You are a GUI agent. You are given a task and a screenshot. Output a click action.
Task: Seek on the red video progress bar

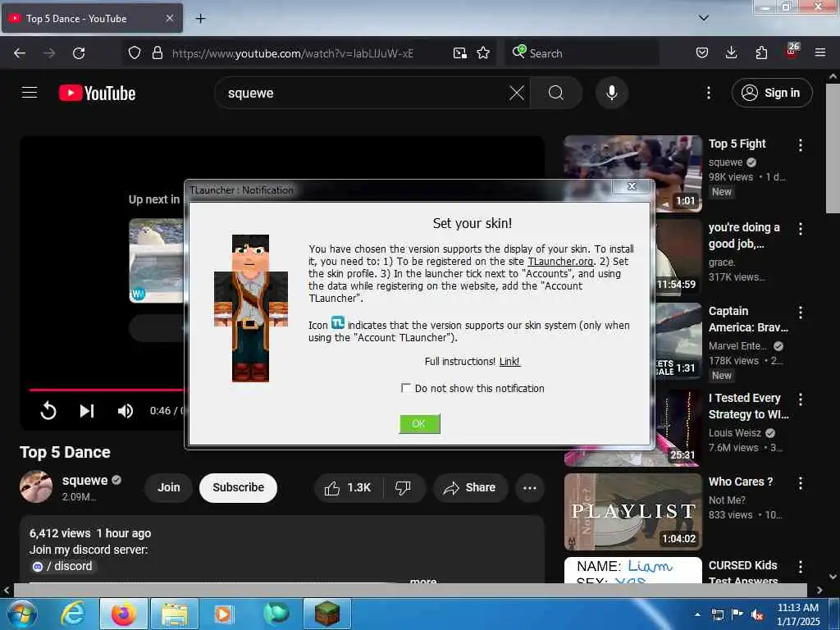(107, 390)
